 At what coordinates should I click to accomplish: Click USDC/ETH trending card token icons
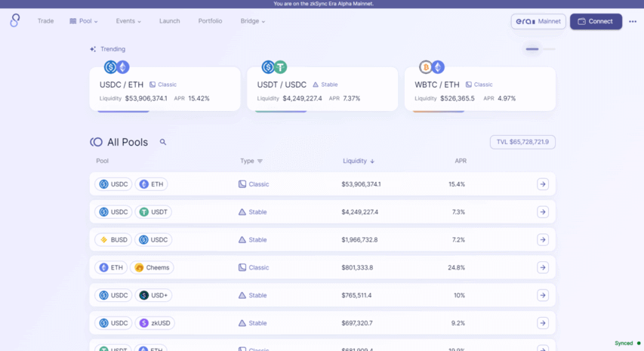pyautogui.click(x=116, y=67)
